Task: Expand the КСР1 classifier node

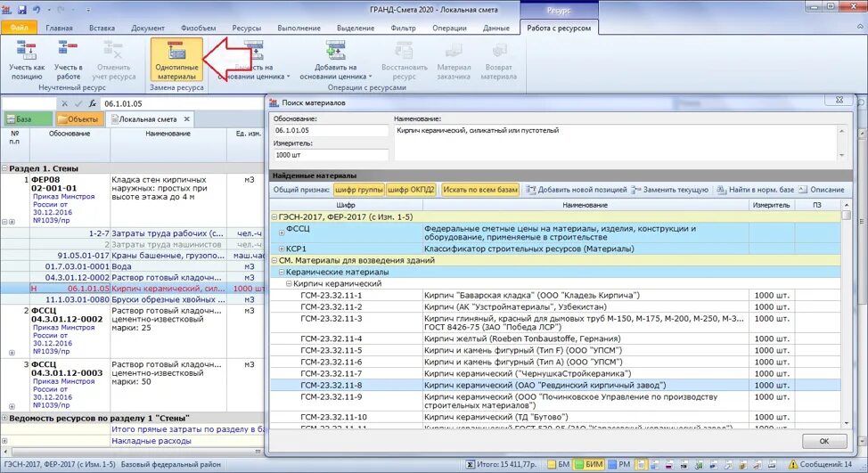Action: [282, 249]
